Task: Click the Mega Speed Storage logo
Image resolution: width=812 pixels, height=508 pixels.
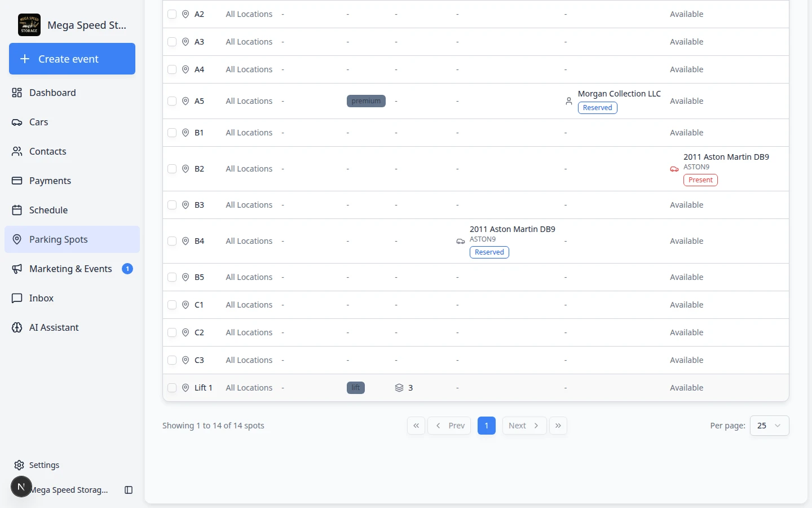Action: [x=29, y=25]
